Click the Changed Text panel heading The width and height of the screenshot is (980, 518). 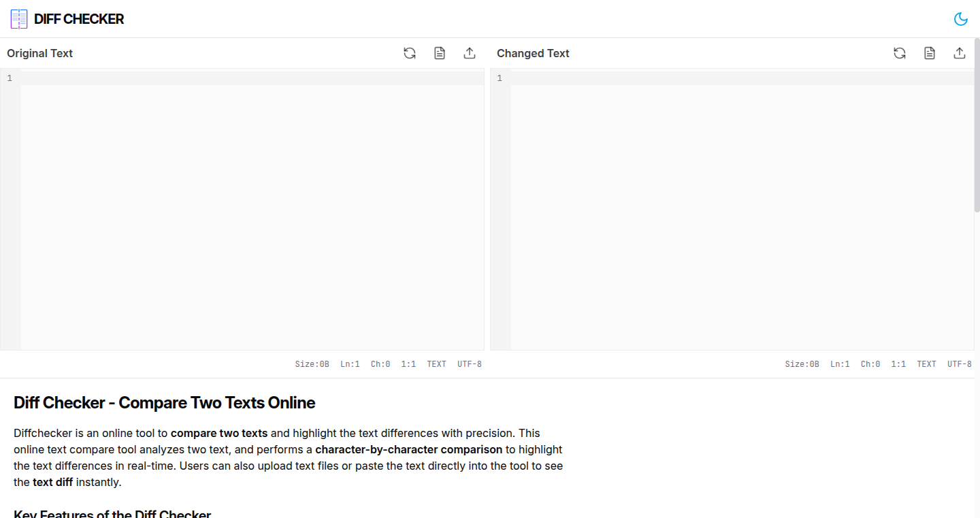click(x=533, y=53)
